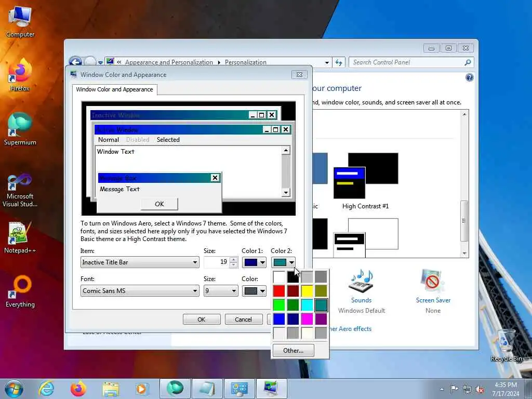Pick the bright green color swatch
Viewport: 532px width, 399px height.
click(279, 304)
